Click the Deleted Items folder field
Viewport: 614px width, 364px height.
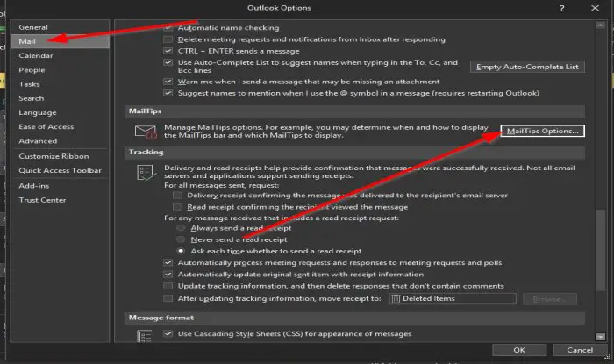(453, 298)
